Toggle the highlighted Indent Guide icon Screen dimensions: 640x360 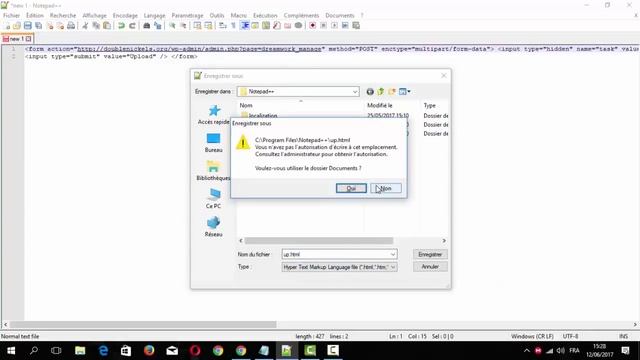click(244, 26)
